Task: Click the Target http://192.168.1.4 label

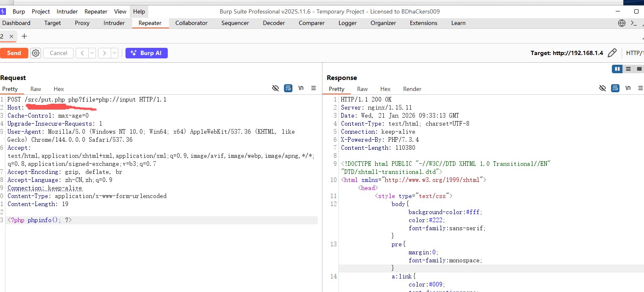Action: pyautogui.click(x=567, y=53)
